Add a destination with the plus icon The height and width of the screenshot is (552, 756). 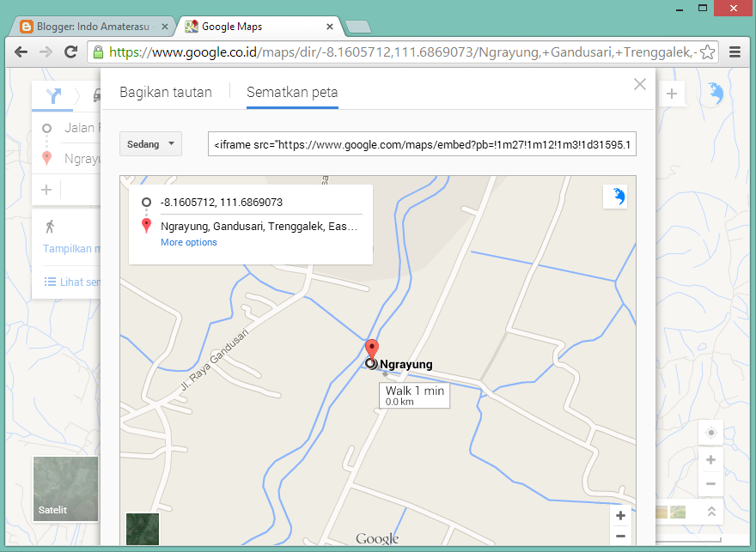(46, 190)
